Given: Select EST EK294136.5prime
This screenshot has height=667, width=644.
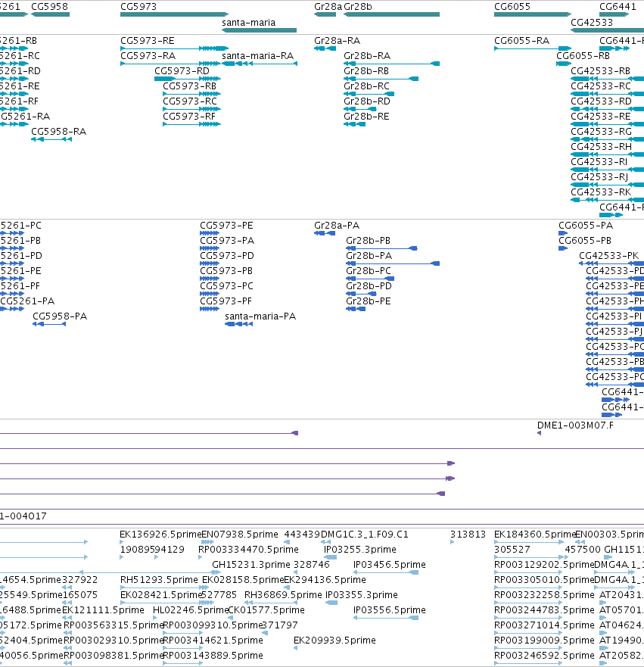Looking at the screenshot, I should tap(325, 580).
